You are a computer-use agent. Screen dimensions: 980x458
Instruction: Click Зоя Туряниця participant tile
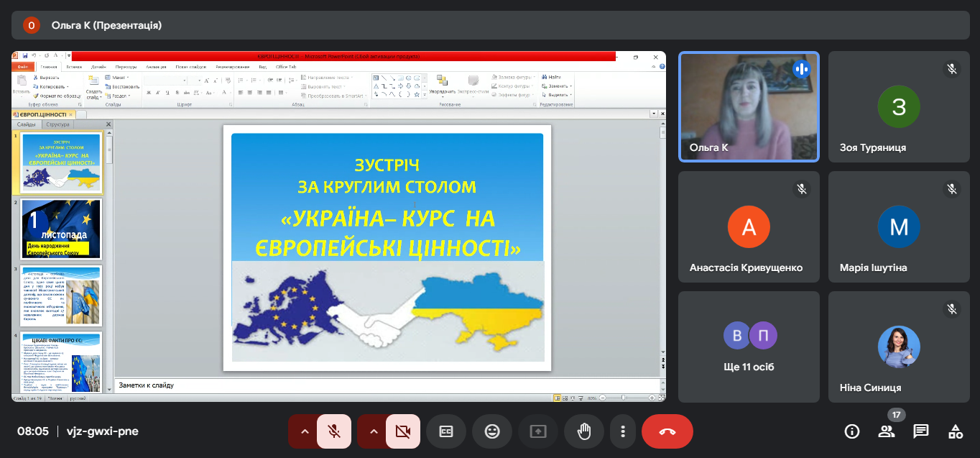[x=899, y=106]
